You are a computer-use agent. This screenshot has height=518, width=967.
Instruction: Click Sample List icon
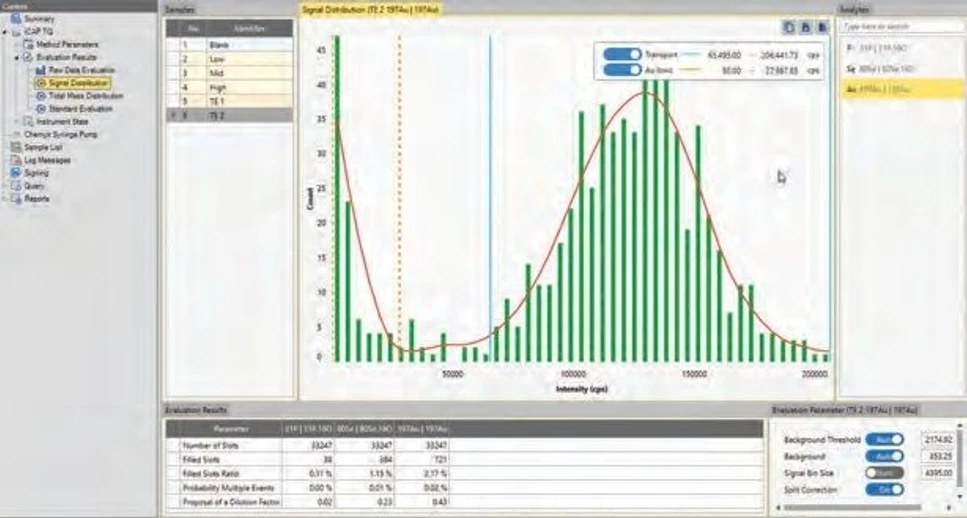click(16, 147)
